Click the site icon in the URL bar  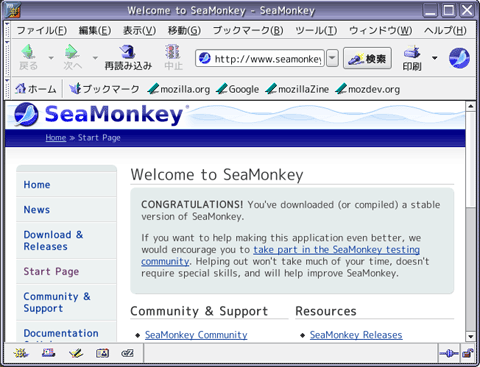205,58
